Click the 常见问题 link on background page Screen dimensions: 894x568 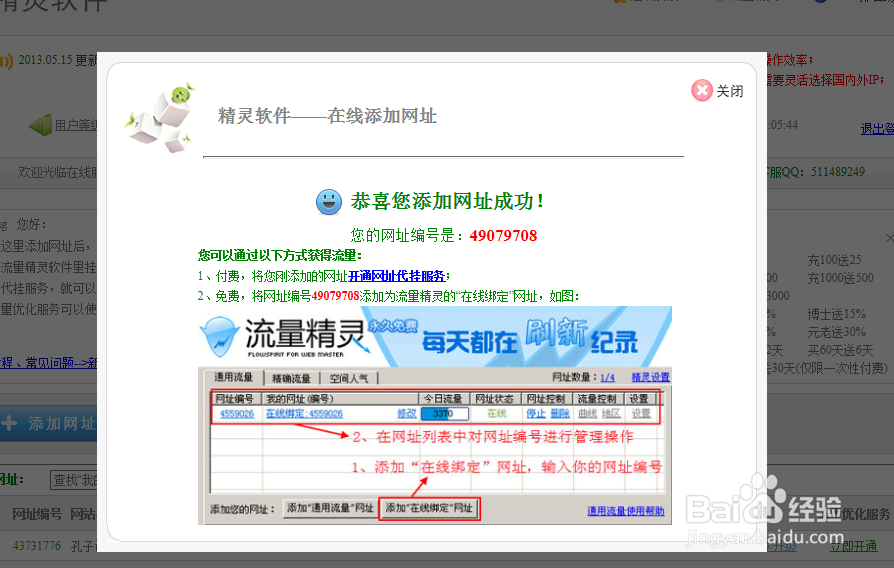pyautogui.click(x=52, y=363)
